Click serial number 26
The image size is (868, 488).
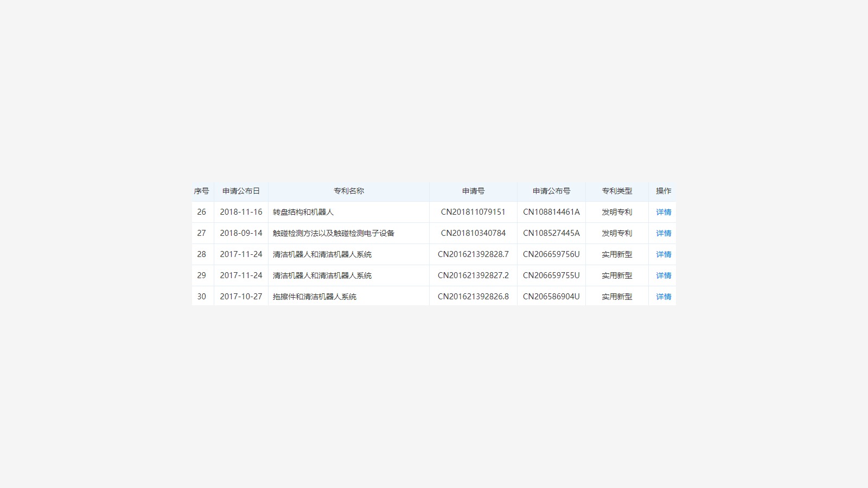tap(201, 212)
